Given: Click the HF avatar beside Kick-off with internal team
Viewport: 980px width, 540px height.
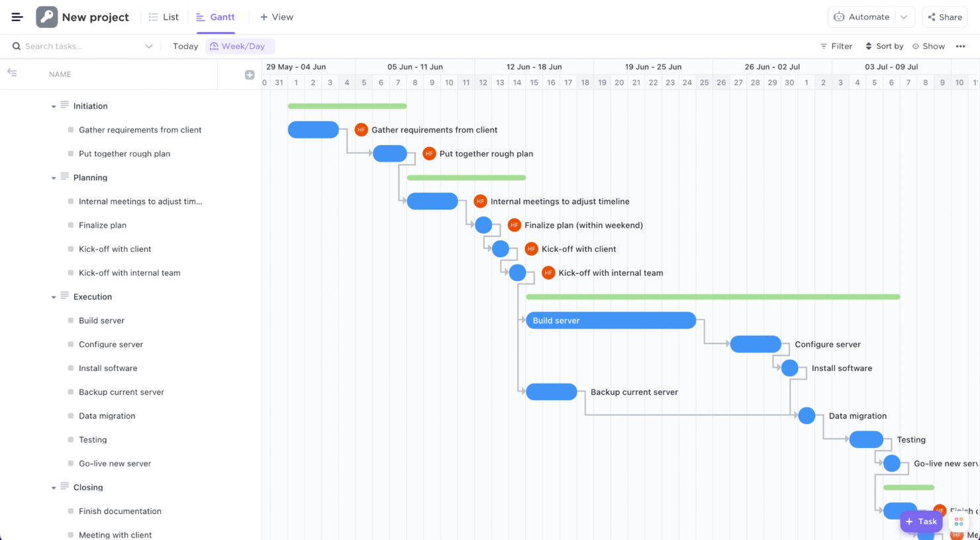Looking at the screenshot, I should [548, 273].
